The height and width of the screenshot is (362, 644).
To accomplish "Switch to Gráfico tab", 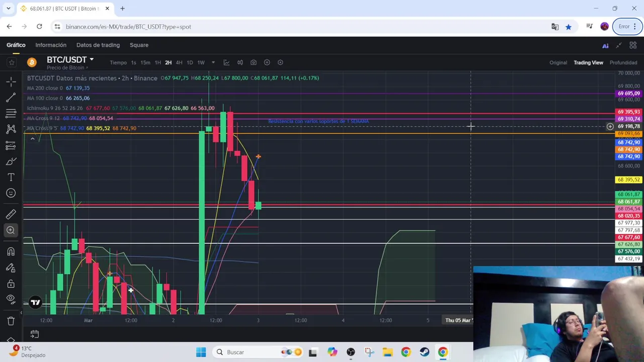I will pos(16,45).
